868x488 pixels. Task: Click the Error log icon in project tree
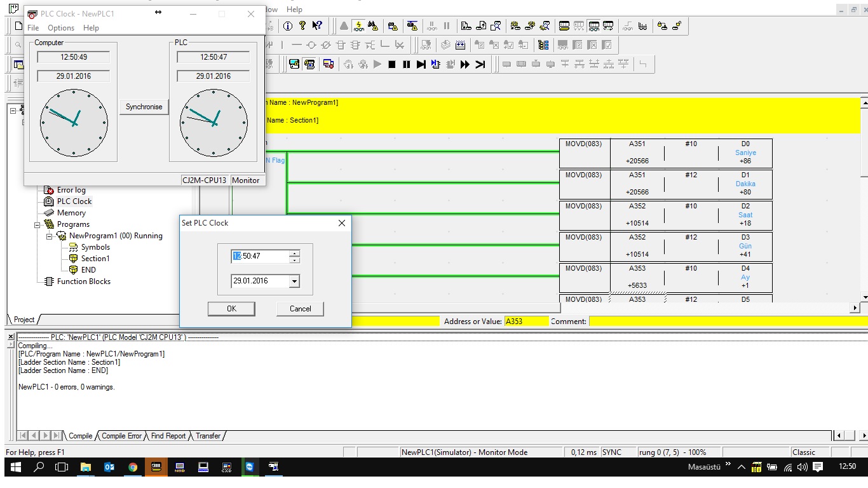(49, 190)
